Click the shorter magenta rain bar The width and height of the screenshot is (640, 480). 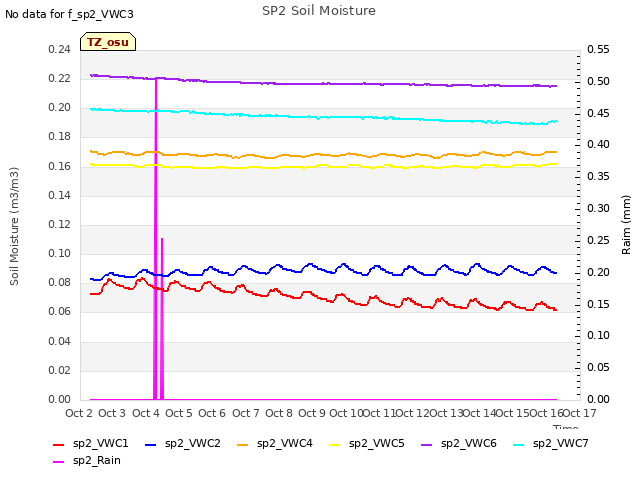(x=162, y=318)
